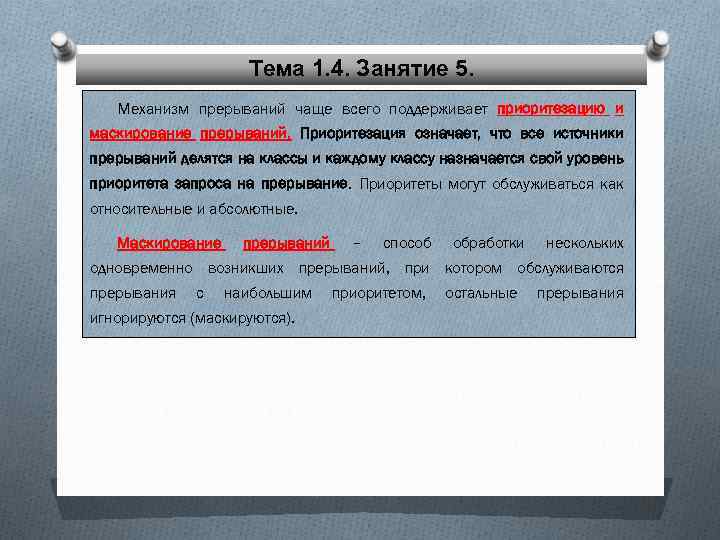Click the text 'Приоритеты могут обслуживаться как'

492,185
